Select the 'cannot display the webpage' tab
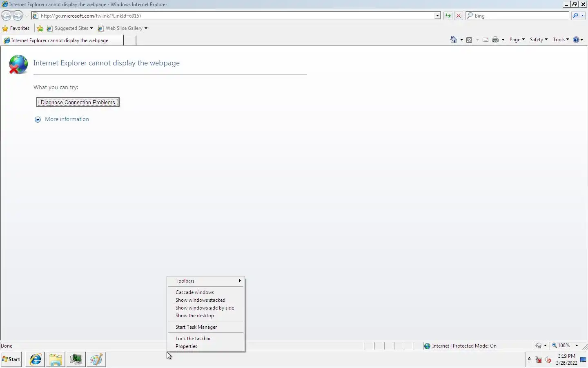 [62, 40]
